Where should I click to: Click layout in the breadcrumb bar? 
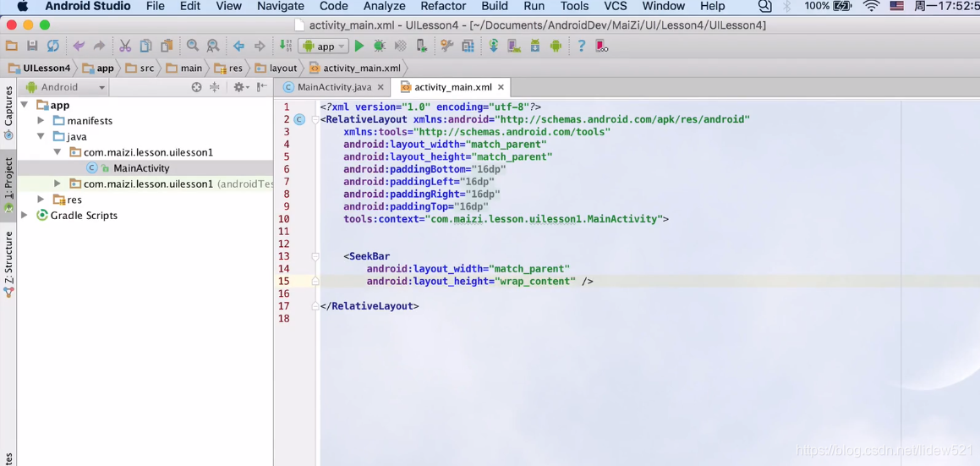pyautogui.click(x=276, y=69)
